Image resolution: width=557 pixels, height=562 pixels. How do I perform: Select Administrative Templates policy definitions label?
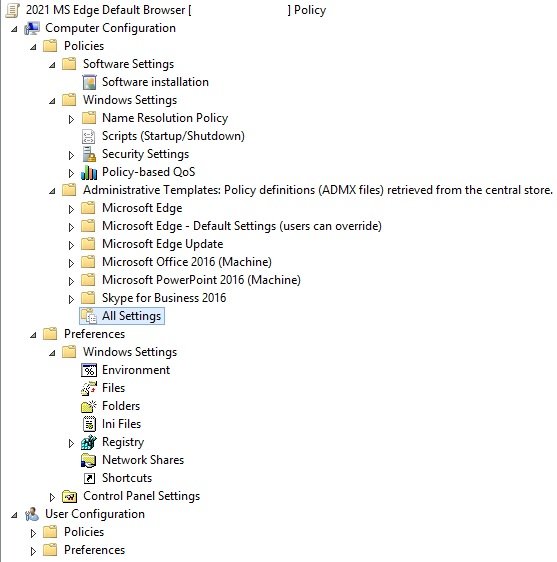coord(318,190)
